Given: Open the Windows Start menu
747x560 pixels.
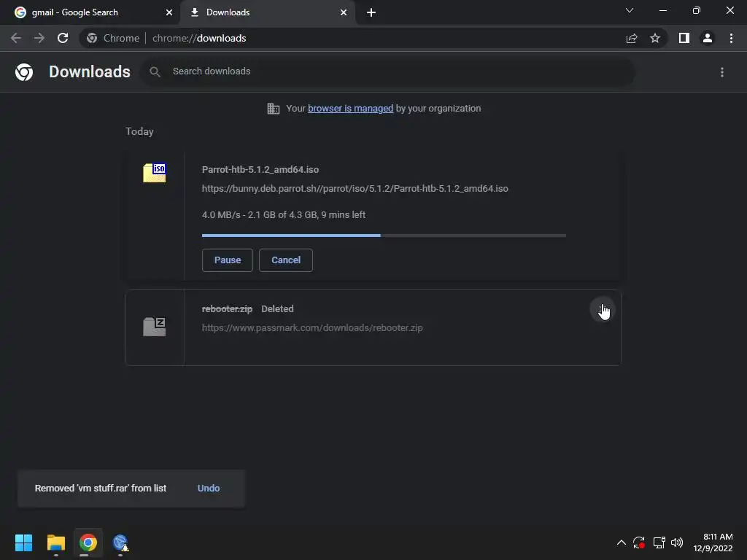Looking at the screenshot, I should pyautogui.click(x=23, y=542).
